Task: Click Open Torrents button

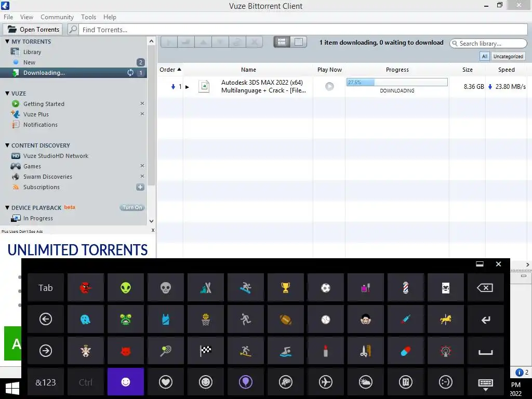Action: 33,30
